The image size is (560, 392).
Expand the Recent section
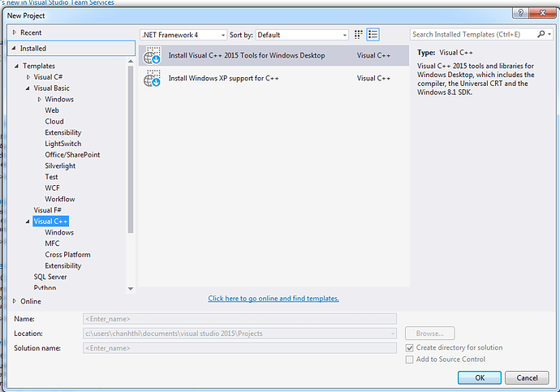pos(15,32)
